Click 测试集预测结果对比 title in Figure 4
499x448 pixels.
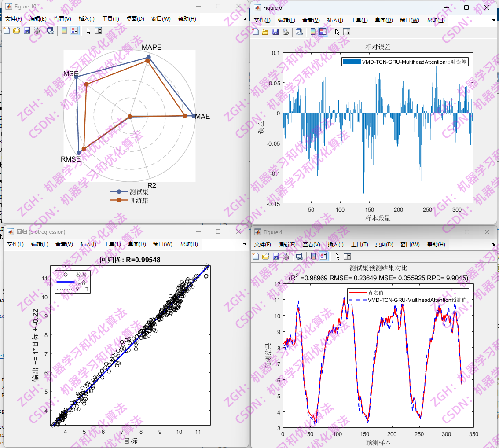[x=378, y=268]
